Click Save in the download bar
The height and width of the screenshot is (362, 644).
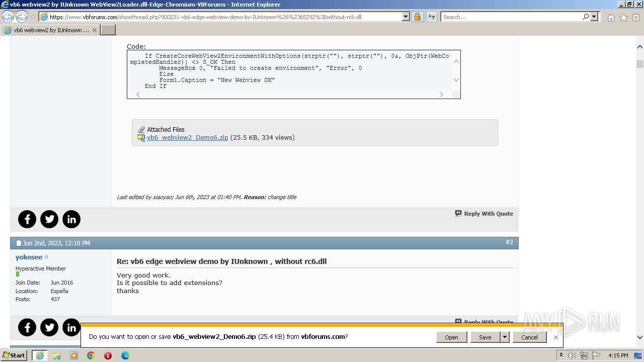click(x=485, y=337)
